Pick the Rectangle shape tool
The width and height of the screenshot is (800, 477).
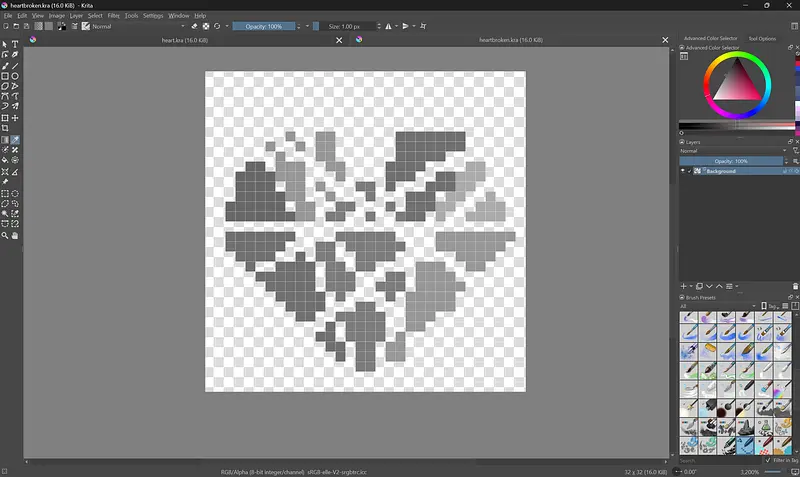[x=5, y=76]
